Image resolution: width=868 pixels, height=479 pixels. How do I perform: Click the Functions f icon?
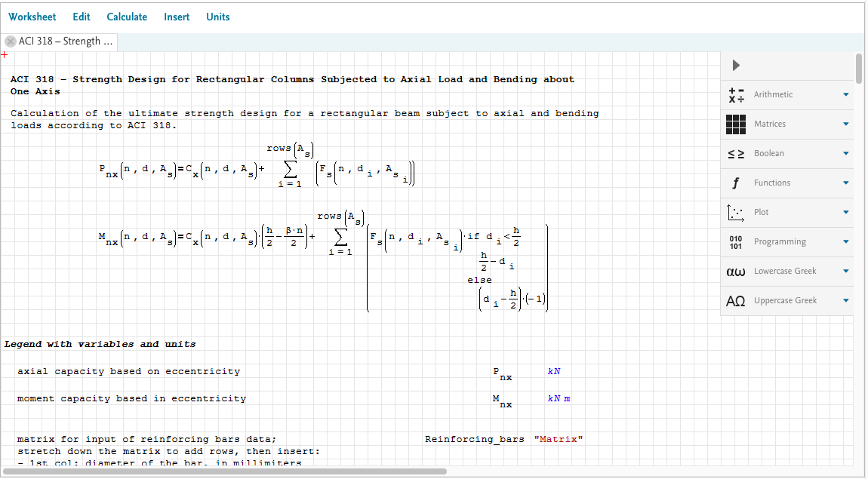coord(736,183)
